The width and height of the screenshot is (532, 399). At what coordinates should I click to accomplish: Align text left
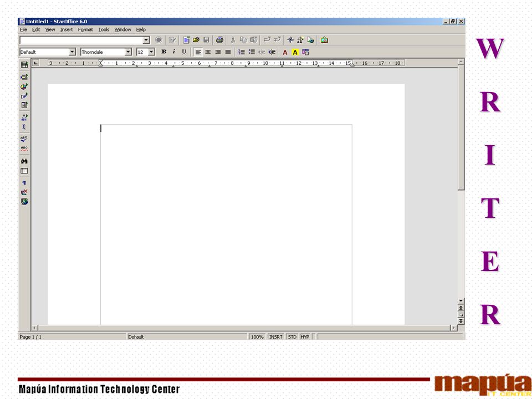[x=198, y=52]
